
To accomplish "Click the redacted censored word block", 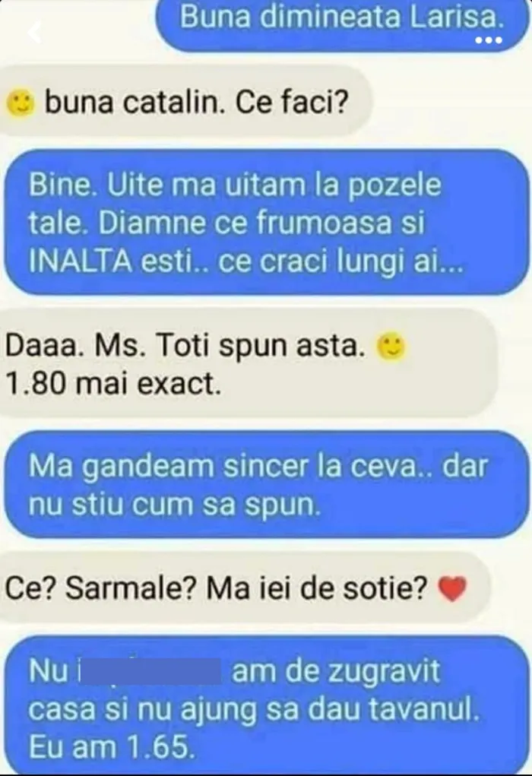I will (150, 670).
